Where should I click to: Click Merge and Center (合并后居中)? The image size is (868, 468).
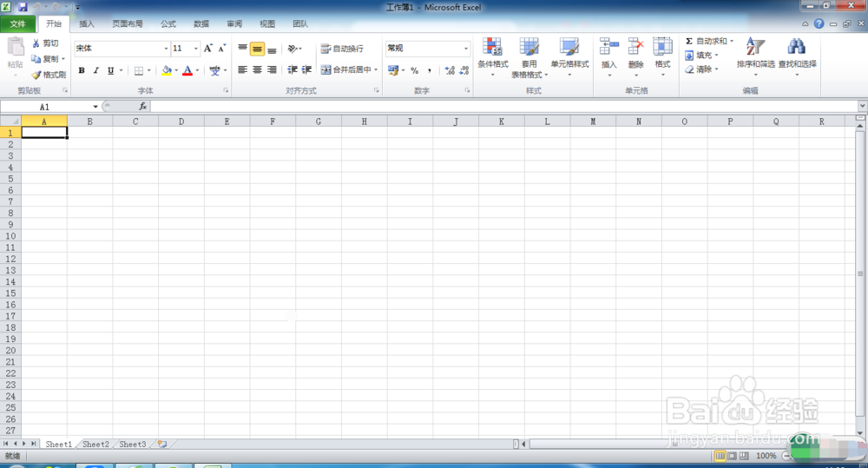pos(346,69)
